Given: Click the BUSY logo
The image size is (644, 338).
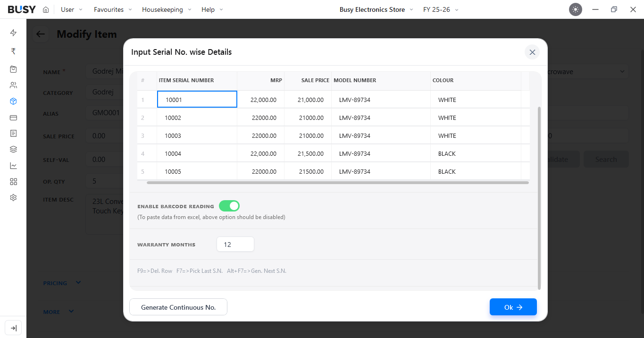Looking at the screenshot, I should [22, 9].
